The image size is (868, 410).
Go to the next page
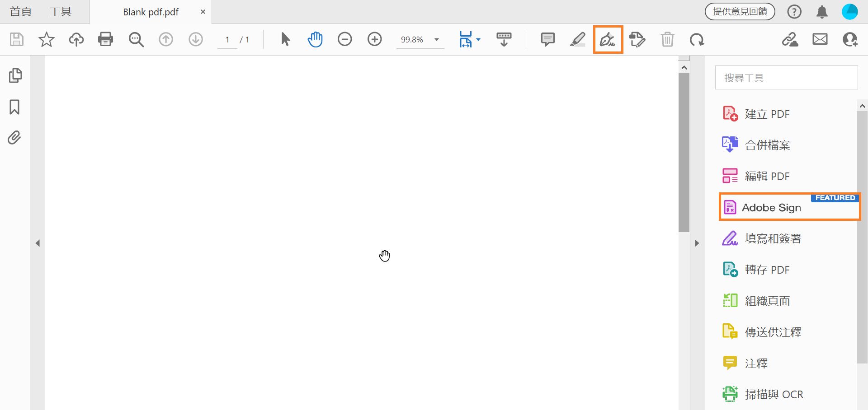pyautogui.click(x=196, y=40)
